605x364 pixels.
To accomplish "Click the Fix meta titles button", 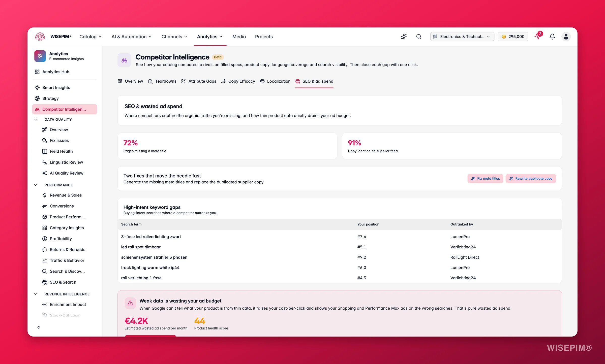I will pyautogui.click(x=485, y=178).
